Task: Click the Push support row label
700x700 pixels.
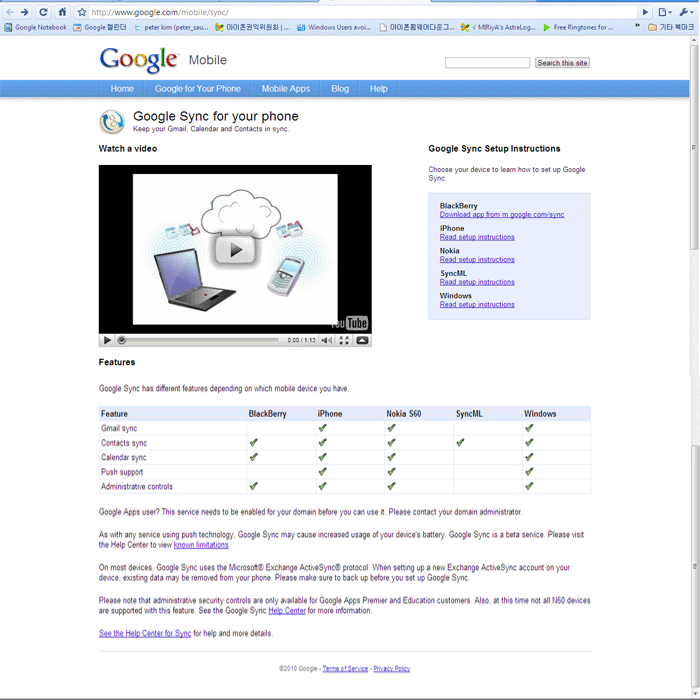Action: (x=122, y=472)
